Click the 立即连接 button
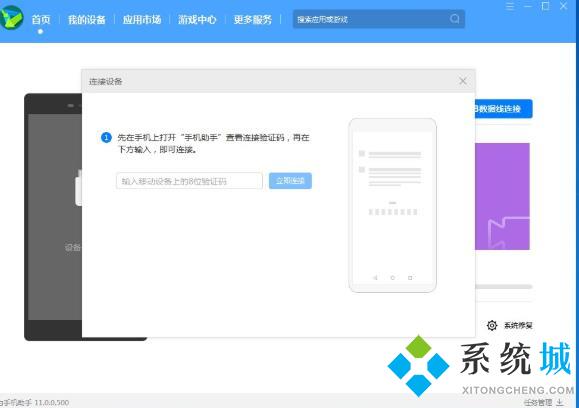 pyautogui.click(x=290, y=181)
